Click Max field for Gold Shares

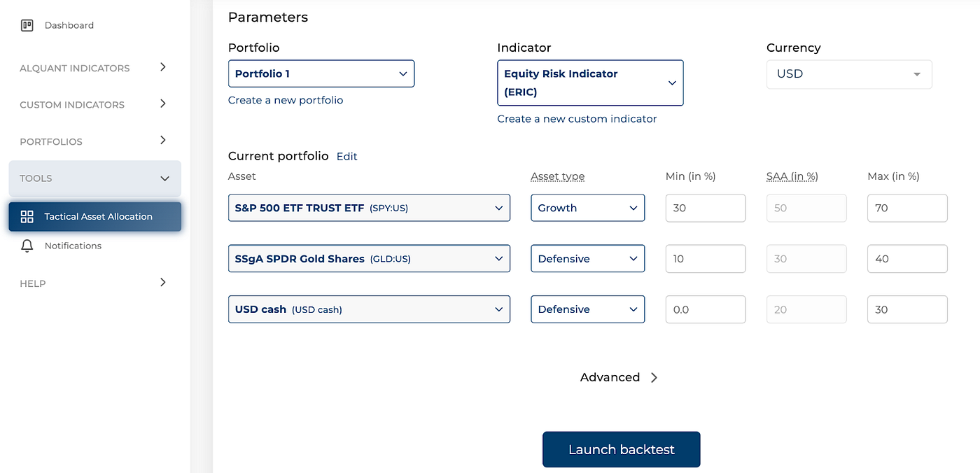[x=907, y=259]
